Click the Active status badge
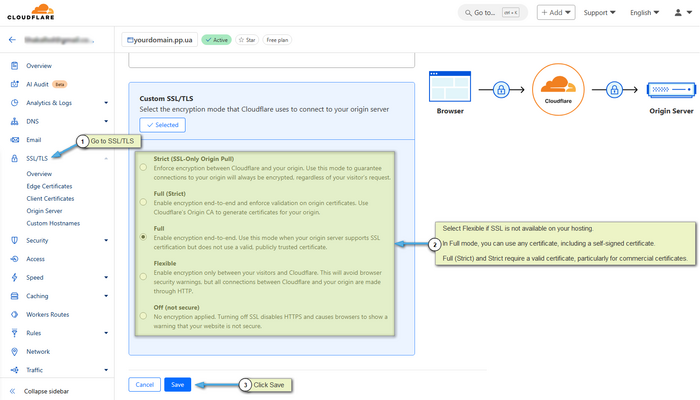 [x=217, y=40]
